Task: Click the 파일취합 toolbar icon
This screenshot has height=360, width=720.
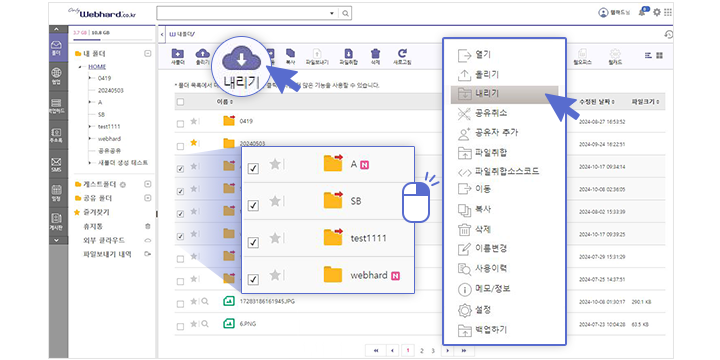Action: pos(349,56)
